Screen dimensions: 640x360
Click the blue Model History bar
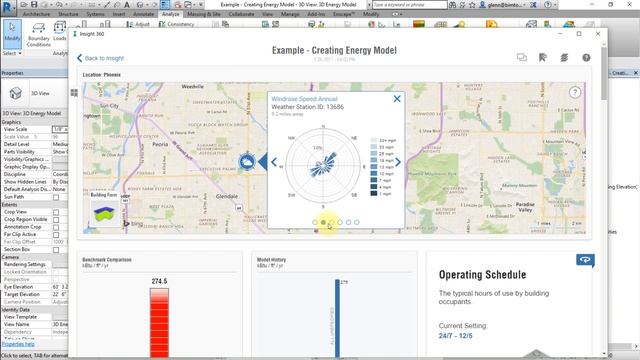[x=337, y=318]
